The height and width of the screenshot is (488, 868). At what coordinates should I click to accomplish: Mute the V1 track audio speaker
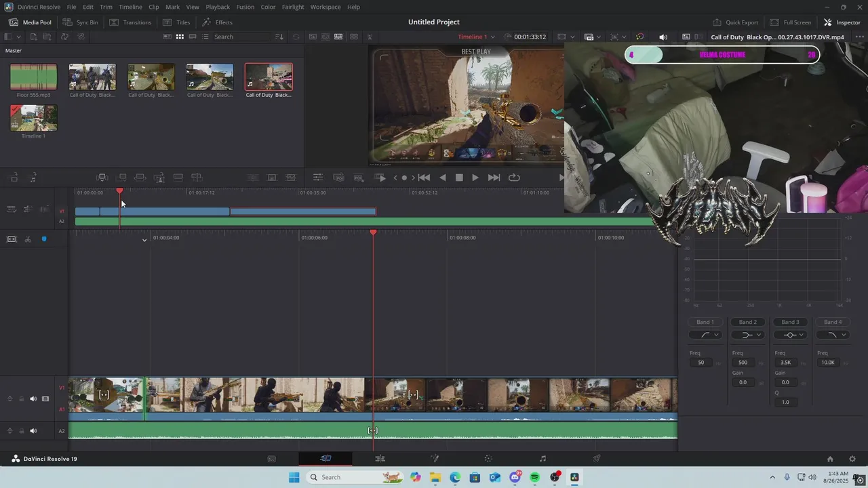coord(33,399)
